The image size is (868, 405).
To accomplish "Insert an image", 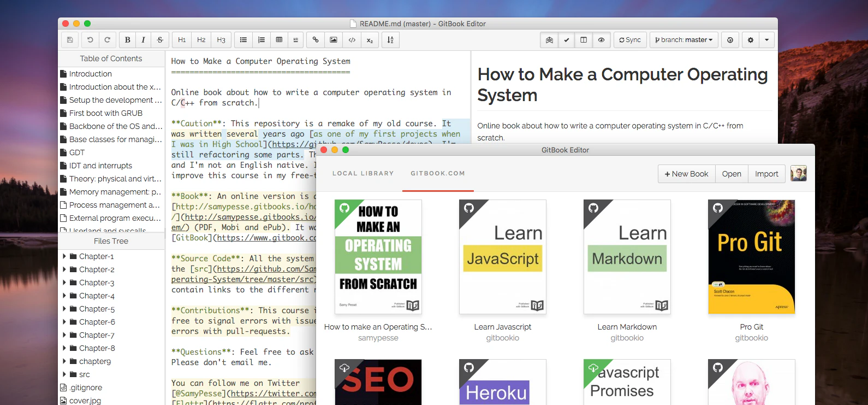I will (334, 40).
